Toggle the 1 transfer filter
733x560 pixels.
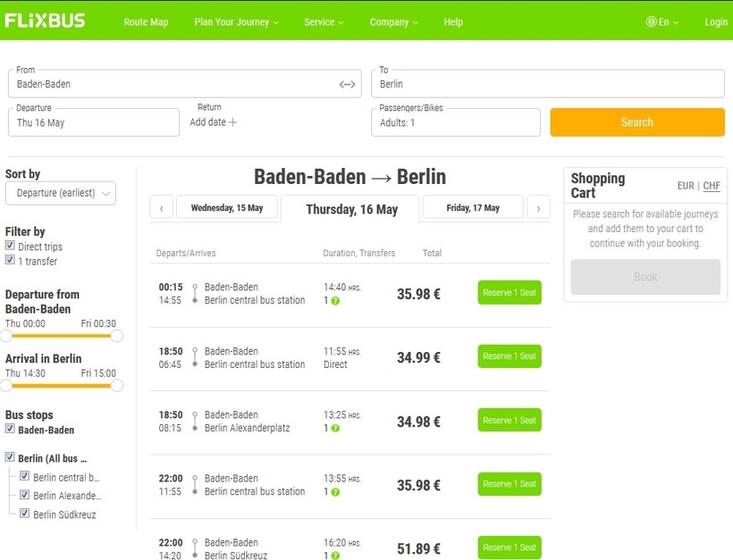pos(10,261)
